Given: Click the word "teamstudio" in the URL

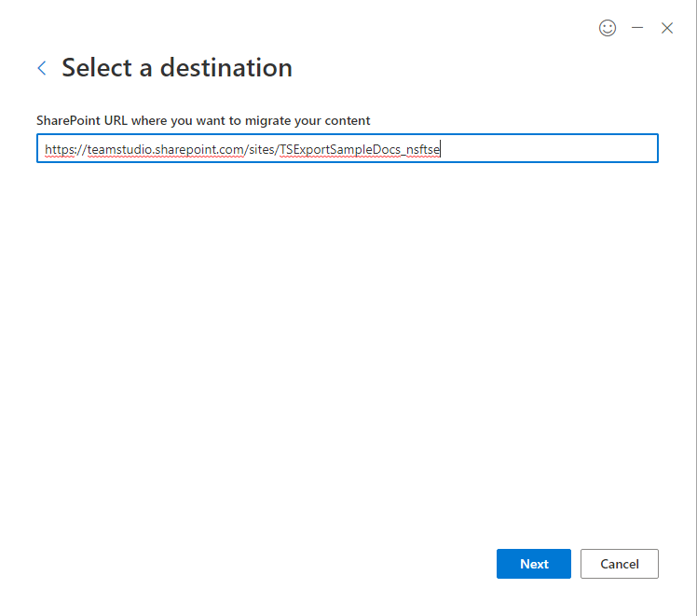Looking at the screenshot, I should 117,149.
